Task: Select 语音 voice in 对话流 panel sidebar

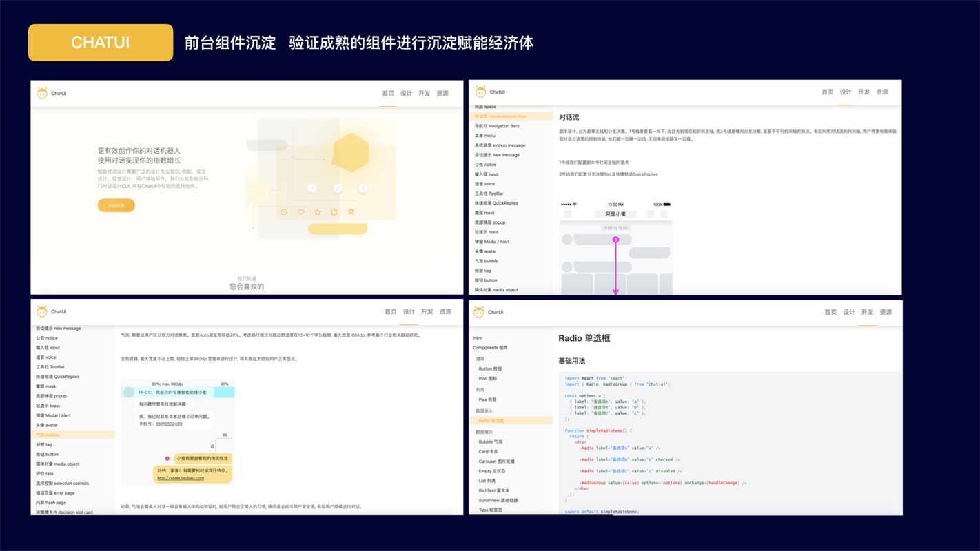Action: coord(484,184)
